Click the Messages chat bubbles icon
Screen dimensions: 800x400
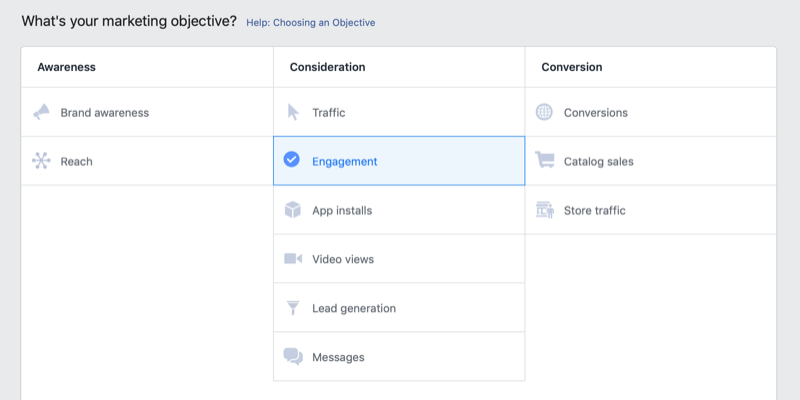293,357
